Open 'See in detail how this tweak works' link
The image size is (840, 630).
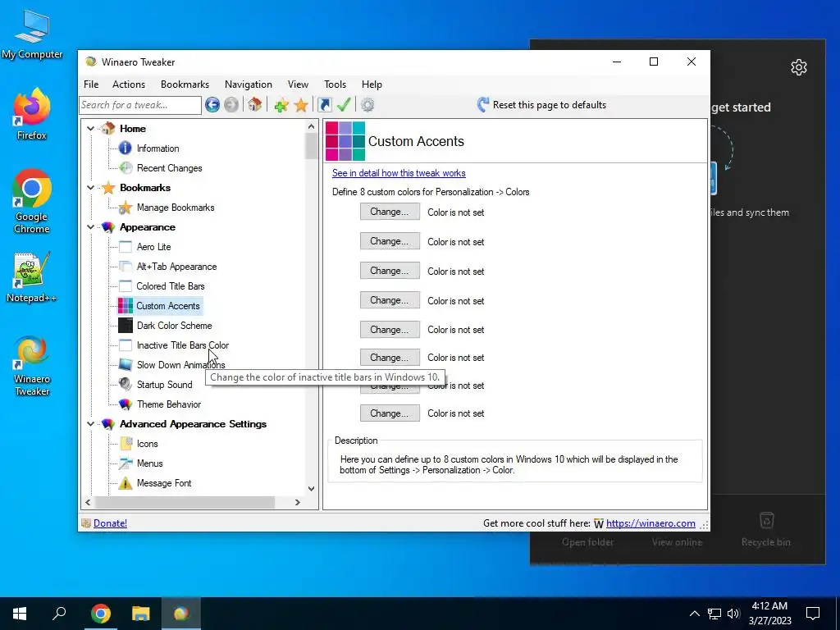[399, 173]
